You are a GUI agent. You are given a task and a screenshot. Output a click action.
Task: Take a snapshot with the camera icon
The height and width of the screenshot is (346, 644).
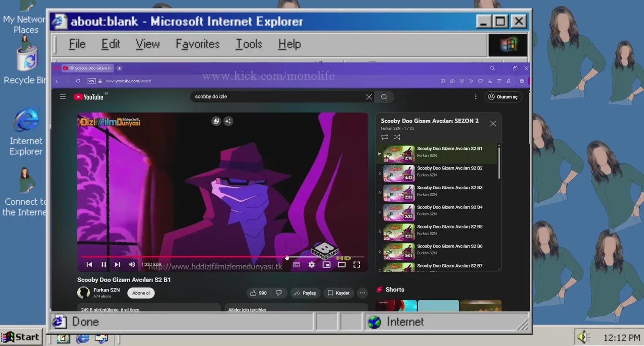452,81
